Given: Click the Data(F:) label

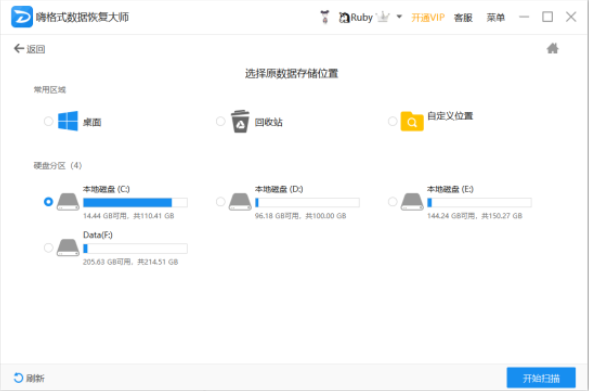Looking at the screenshot, I should point(98,235).
